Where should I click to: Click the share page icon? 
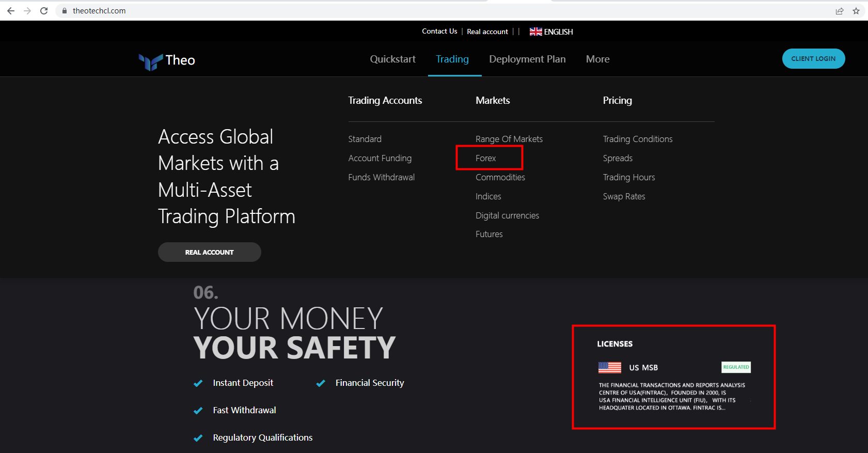tap(840, 11)
